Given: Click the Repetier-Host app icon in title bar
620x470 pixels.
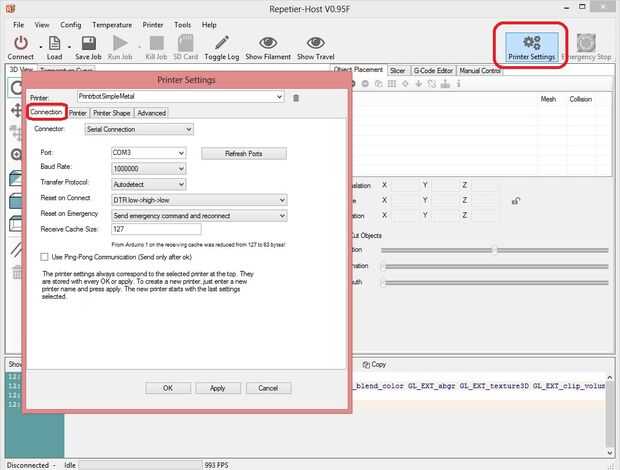Looking at the screenshot, I should click(10, 8).
